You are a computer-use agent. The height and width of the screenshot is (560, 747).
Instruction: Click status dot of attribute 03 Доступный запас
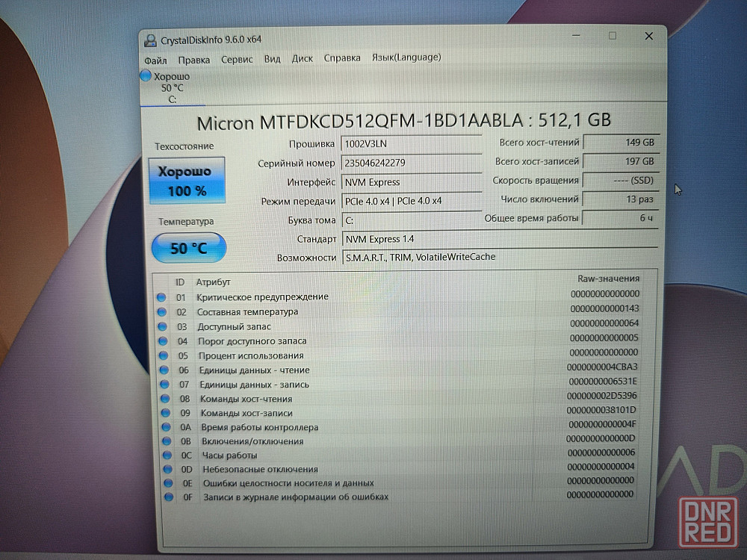click(x=162, y=327)
